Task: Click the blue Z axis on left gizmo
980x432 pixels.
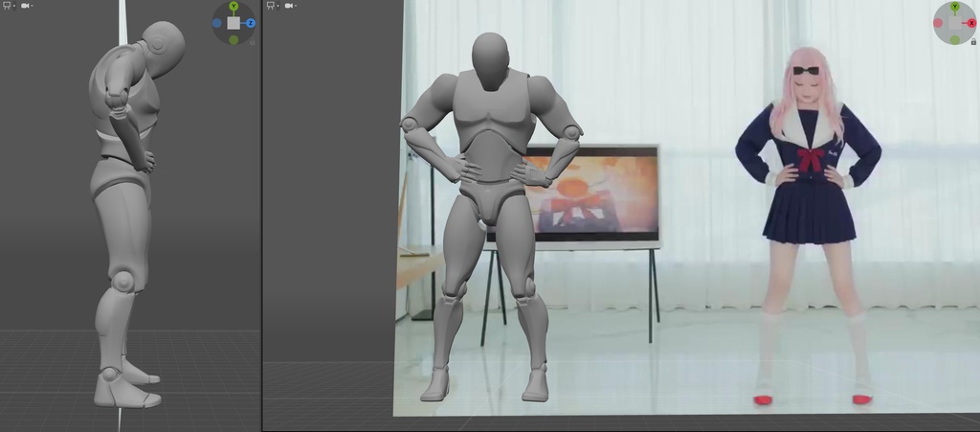Action: click(251, 23)
